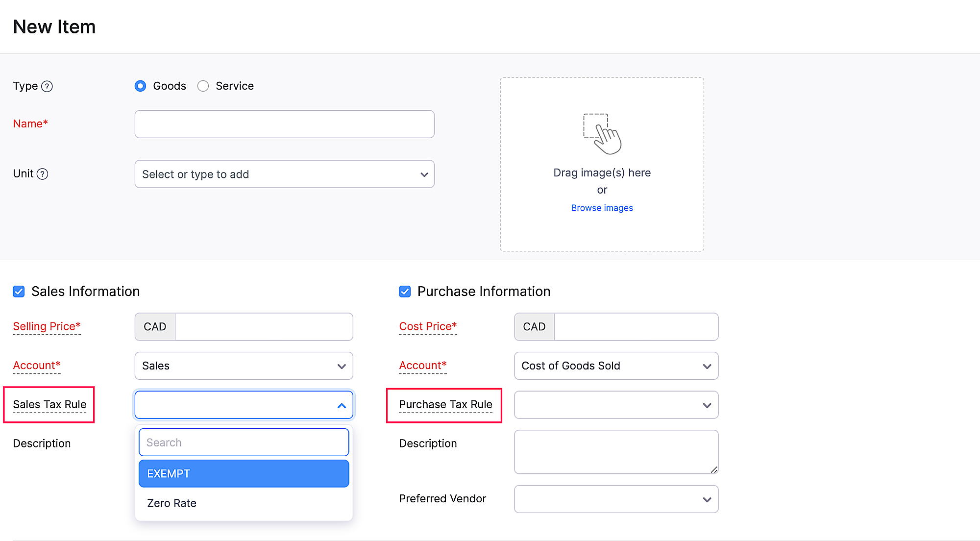
Task: Select the Service radio button
Action: [x=203, y=86]
